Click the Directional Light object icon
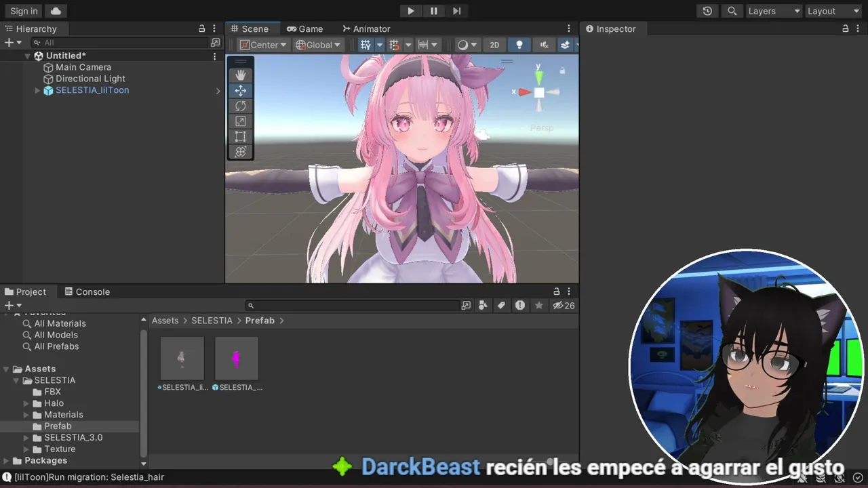The image size is (868, 488). click(48, 79)
